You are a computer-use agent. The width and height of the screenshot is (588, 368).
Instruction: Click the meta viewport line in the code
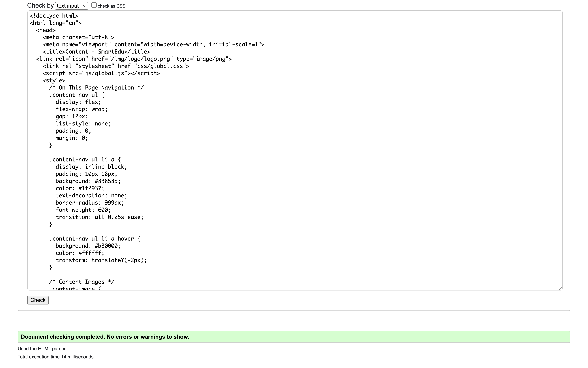coord(153,45)
